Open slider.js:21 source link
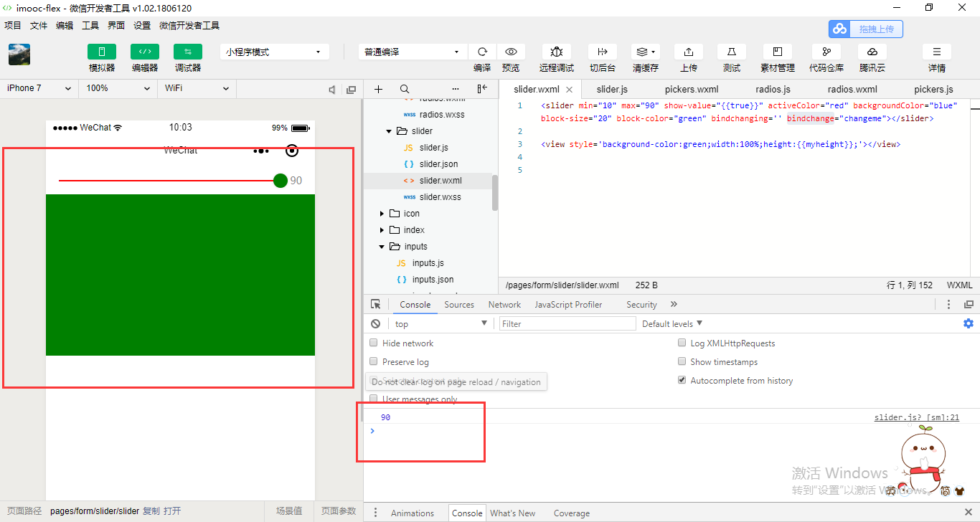Image resolution: width=980 pixels, height=522 pixels. coord(916,417)
